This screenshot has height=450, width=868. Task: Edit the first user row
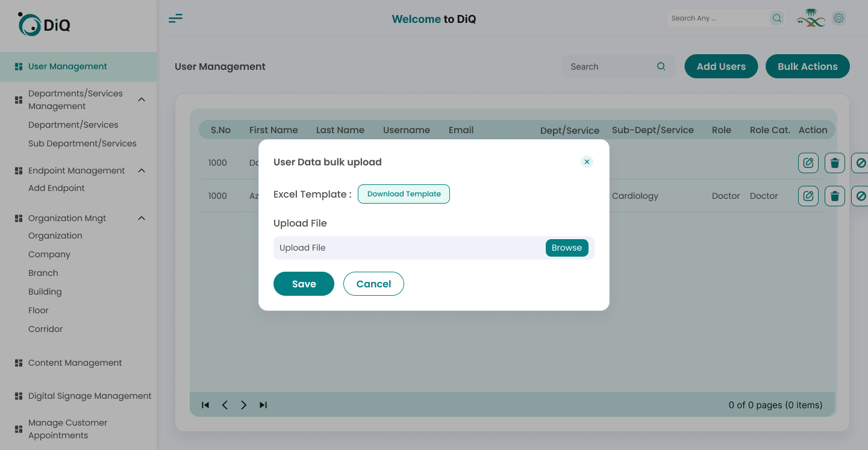808,163
